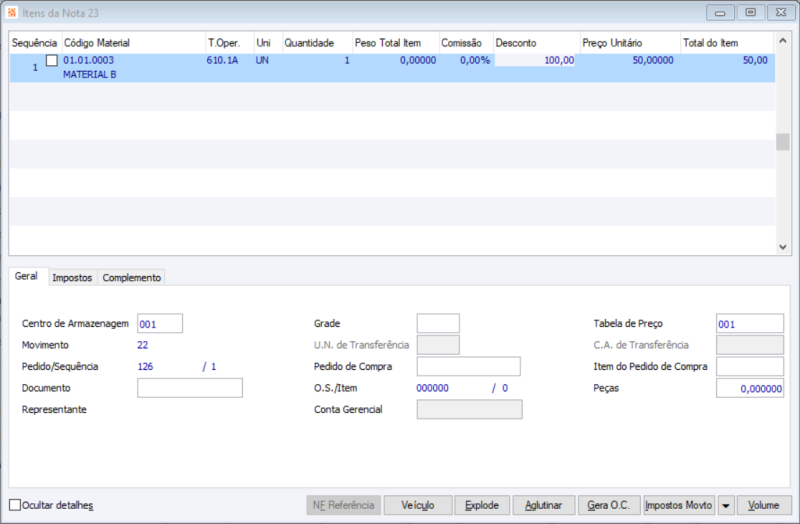Click the 0,00% commission cell

click(x=474, y=60)
